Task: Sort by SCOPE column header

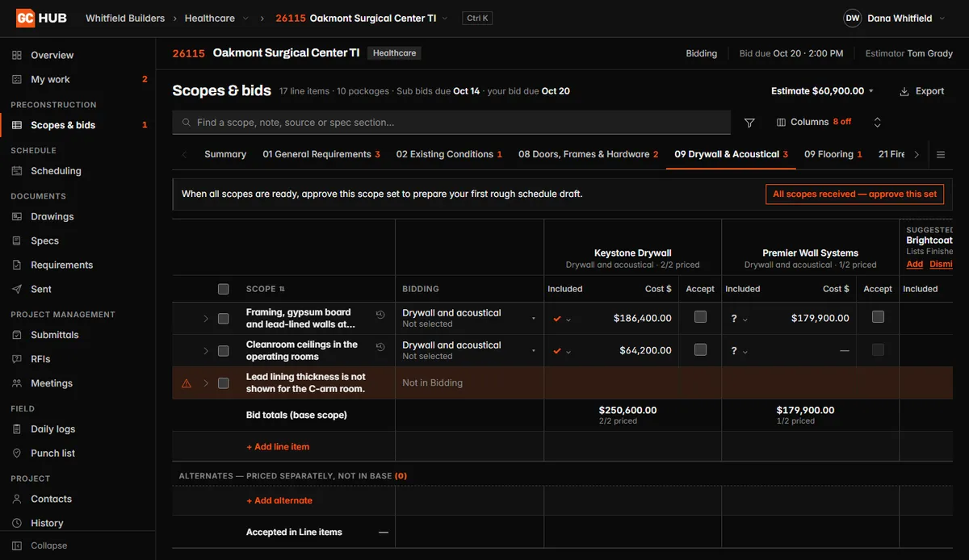Action: point(265,289)
